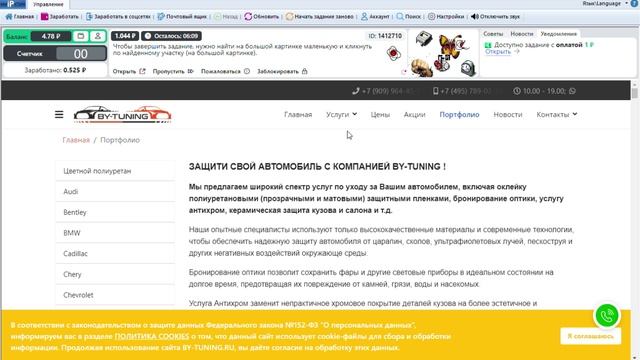Open Настройки settings

pos(446,17)
